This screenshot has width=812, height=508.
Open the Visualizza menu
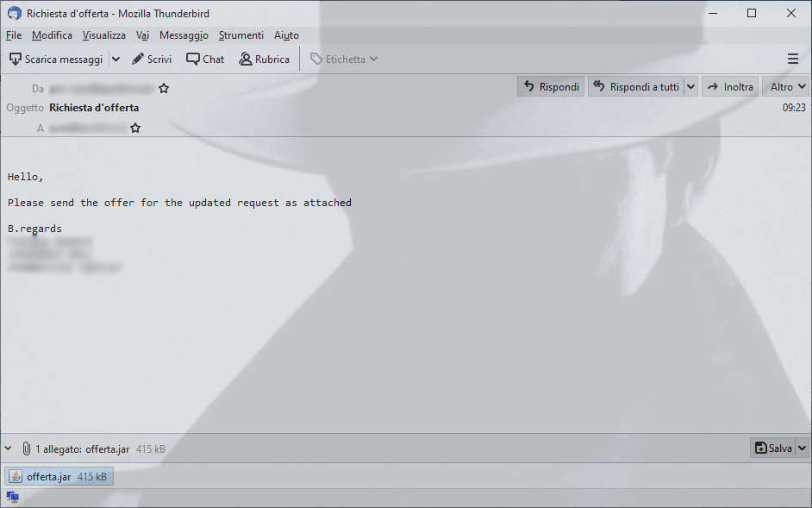click(103, 35)
